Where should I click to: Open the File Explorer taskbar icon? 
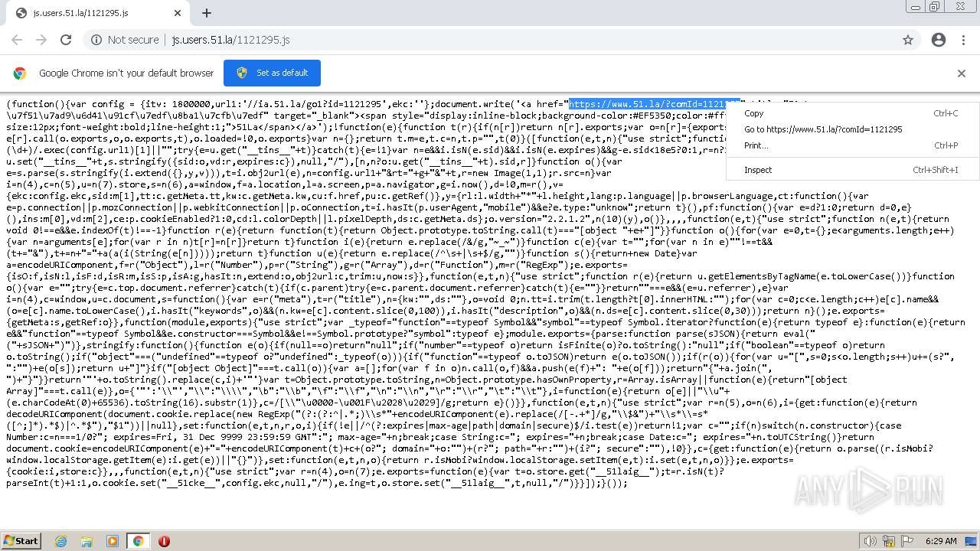point(87,541)
